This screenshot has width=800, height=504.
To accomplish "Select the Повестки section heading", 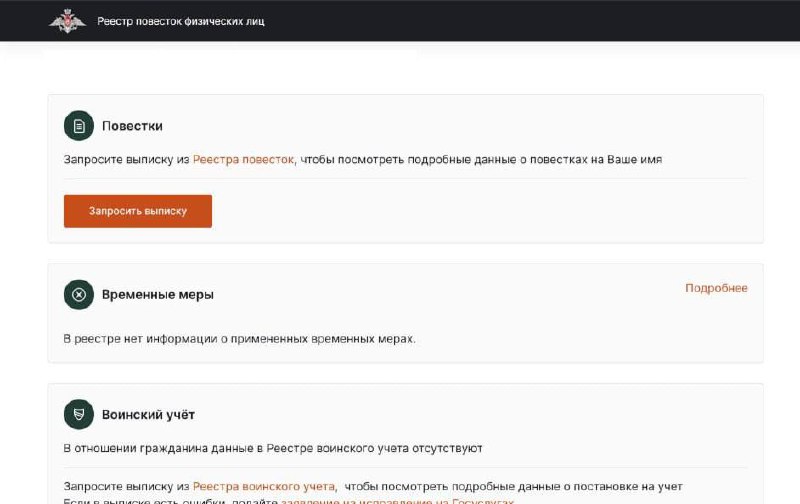I will 132,126.
